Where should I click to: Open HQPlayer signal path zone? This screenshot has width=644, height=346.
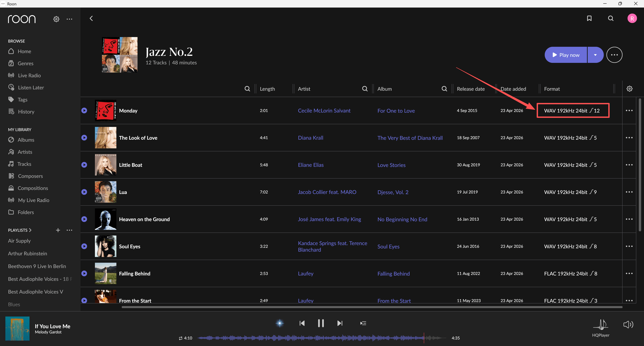point(601,328)
